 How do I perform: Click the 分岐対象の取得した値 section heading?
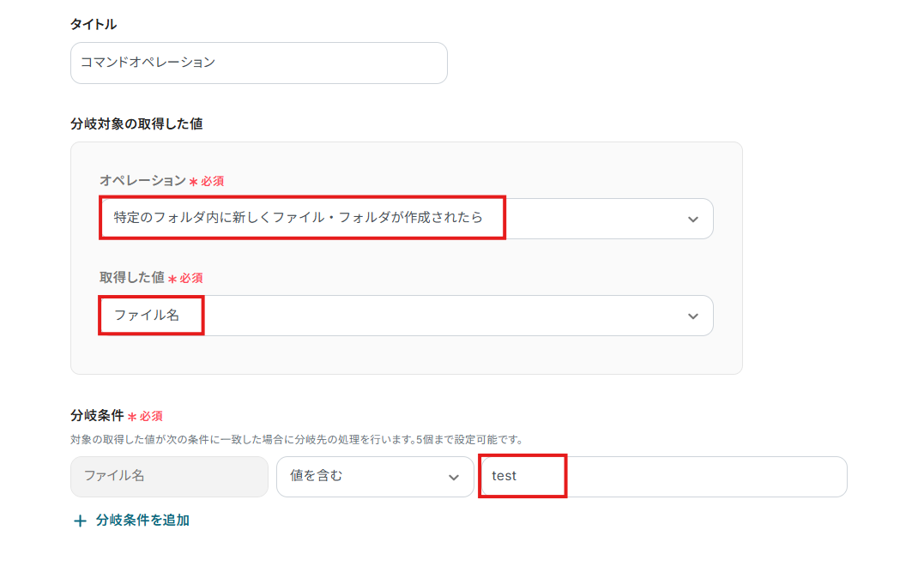(x=136, y=123)
